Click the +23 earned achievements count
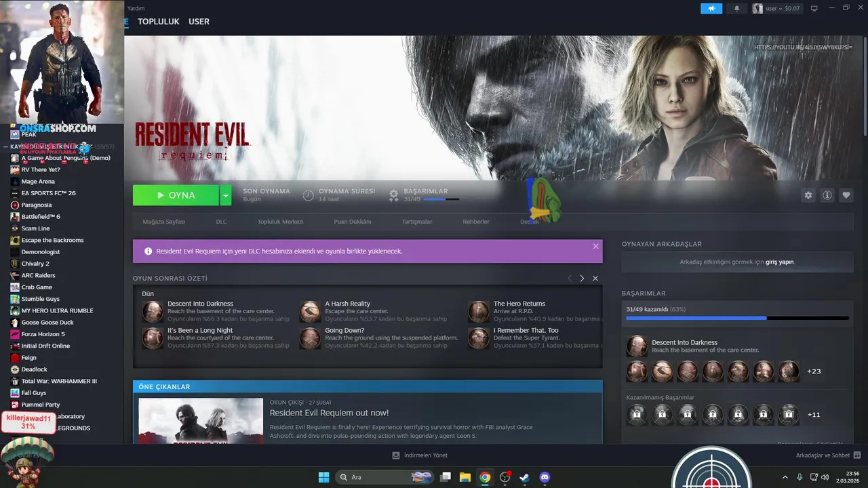Viewport: 868px width, 488px height. coord(814,371)
